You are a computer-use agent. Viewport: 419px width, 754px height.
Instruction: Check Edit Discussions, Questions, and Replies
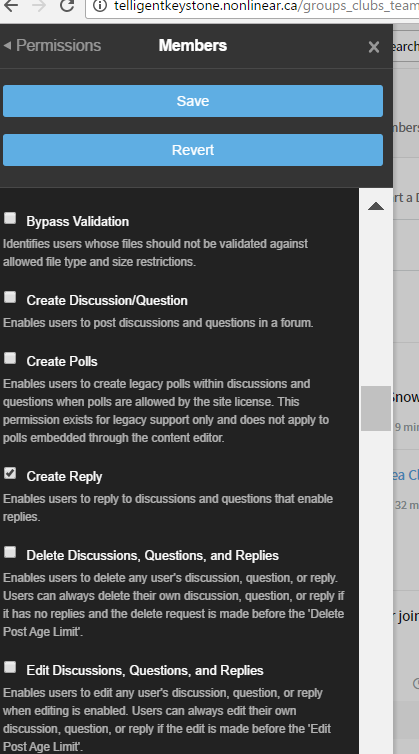tap(10, 667)
